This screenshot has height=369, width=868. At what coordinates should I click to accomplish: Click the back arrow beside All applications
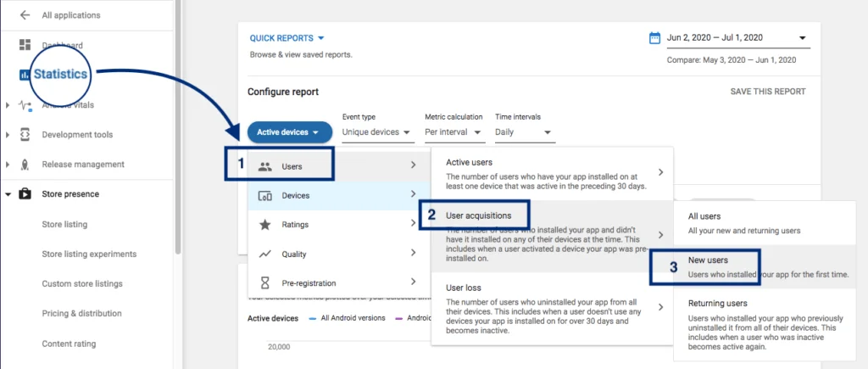25,15
